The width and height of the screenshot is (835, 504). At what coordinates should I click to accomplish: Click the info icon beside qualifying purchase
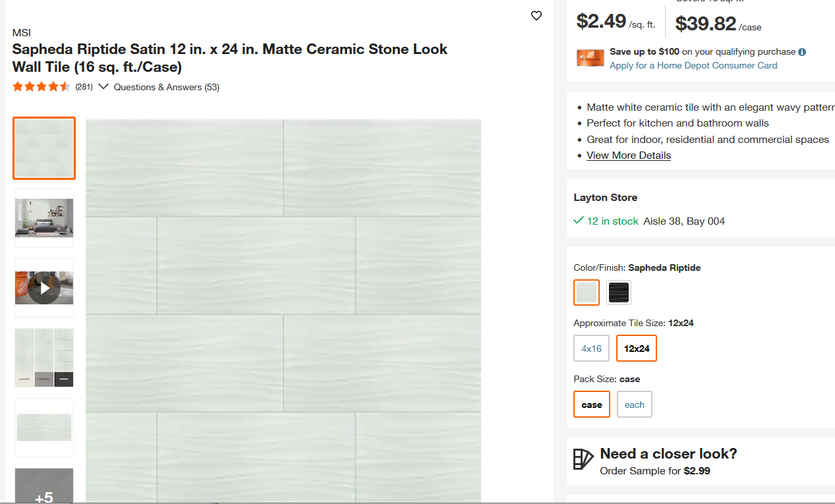tap(802, 52)
